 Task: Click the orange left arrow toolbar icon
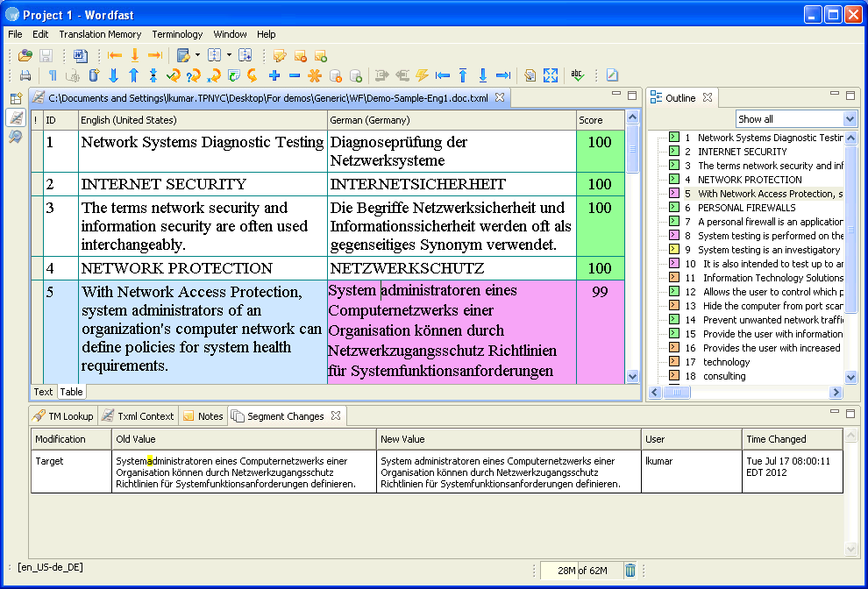[115, 55]
